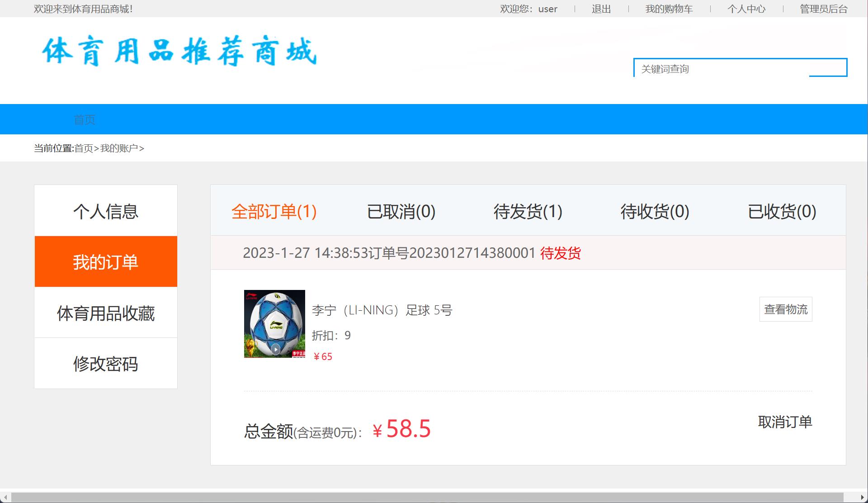The width and height of the screenshot is (868, 503).
Task: Open 待收货 orders tab
Action: (654, 212)
